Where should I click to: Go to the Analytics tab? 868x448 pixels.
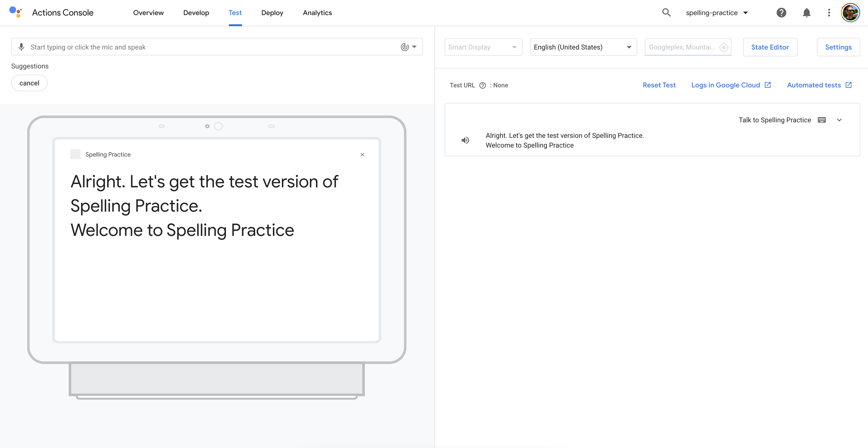coord(317,13)
